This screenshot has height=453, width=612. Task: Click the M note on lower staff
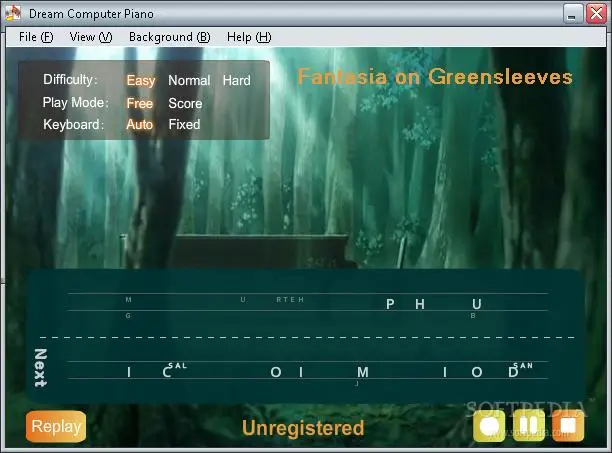click(x=363, y=372)
